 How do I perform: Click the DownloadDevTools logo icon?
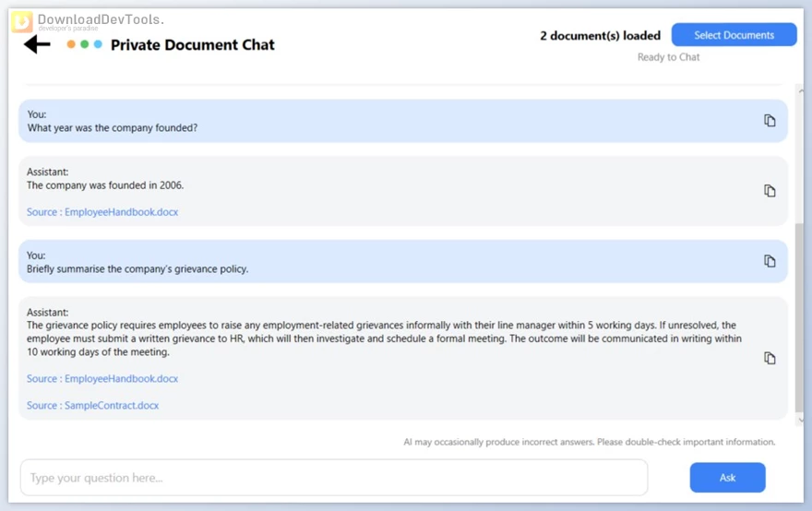point(21,21)
